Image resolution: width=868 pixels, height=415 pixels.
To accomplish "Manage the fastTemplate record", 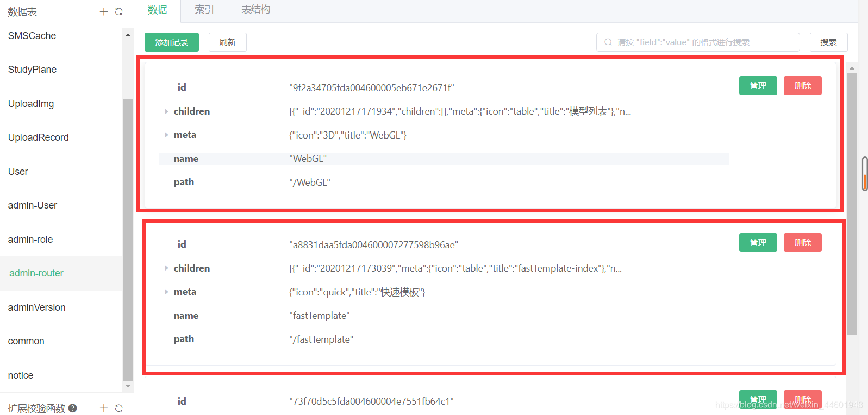I will pyautogui.click(x=758, y=242).
